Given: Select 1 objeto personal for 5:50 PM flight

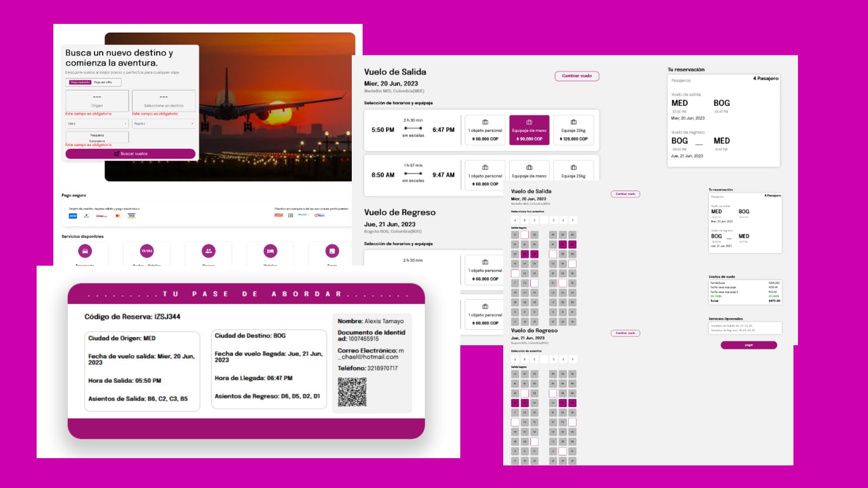Looking at the screenshot, I should pos(485,130).
